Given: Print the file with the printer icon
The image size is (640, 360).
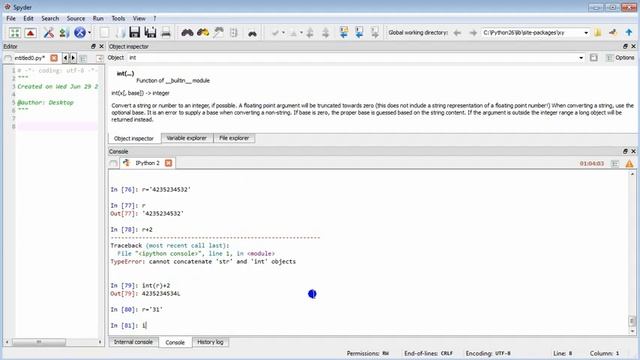Looking at the screenshot, I should pos(166,33).
